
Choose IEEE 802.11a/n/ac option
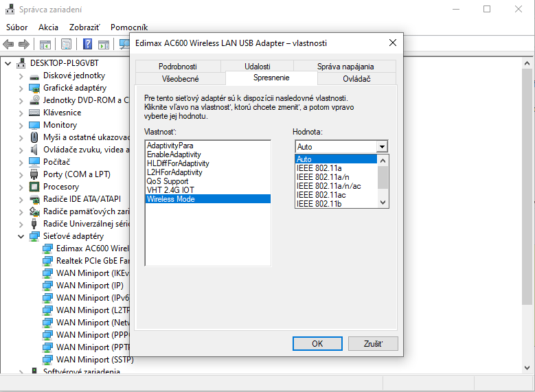pos(336,186)
